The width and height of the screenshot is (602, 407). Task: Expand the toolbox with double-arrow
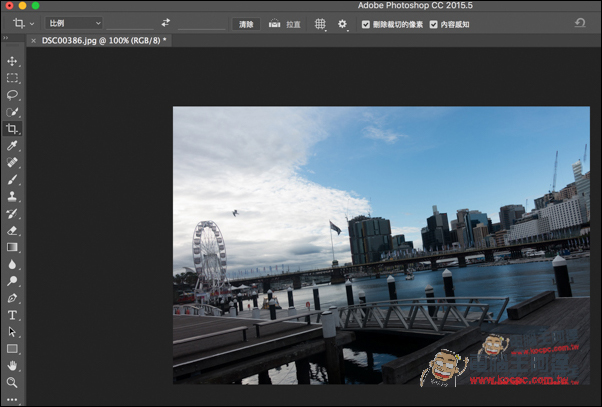tap(6, 38)
